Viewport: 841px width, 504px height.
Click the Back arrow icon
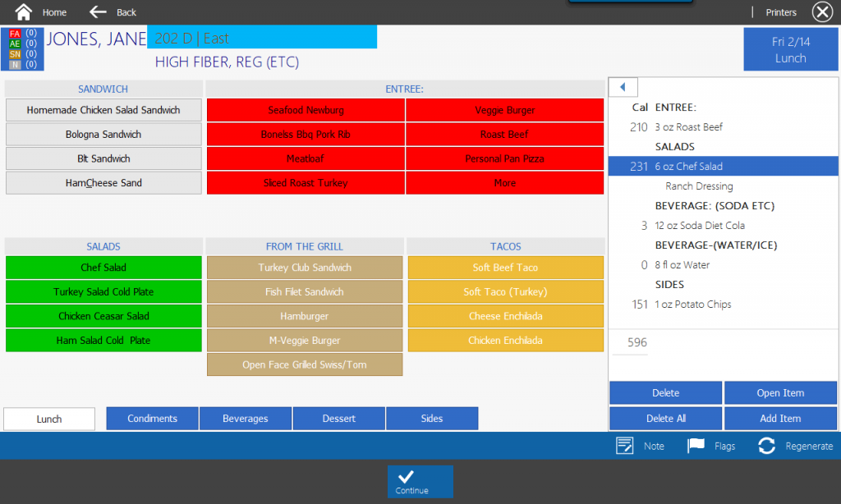click(x=98, y=11)
